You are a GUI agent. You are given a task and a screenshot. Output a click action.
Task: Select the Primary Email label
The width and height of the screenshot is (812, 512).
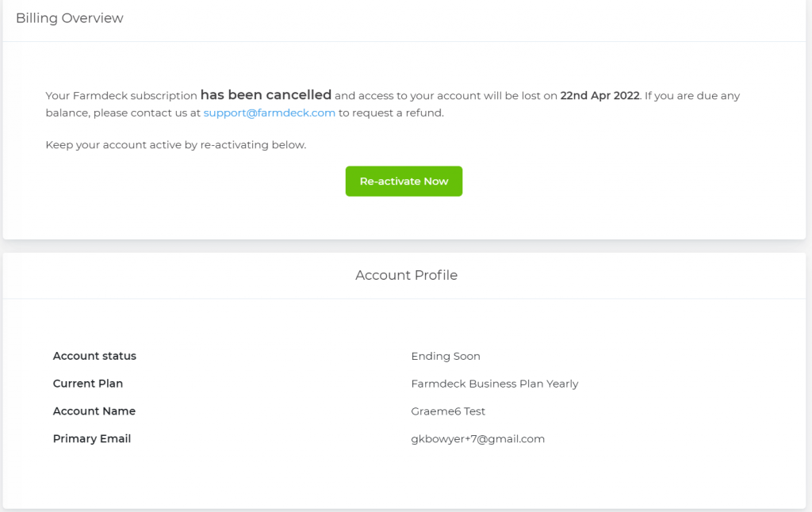click(x=92, y=439)
